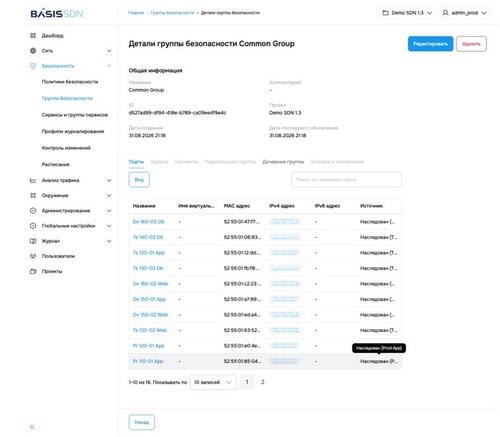Viewport: 500px width, 437px height.
Task: Select page 1 in pagination
Action: 247,382
